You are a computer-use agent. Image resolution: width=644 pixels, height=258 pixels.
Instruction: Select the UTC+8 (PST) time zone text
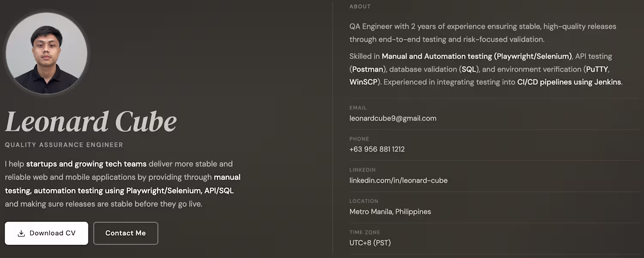[x=370, y=243]
